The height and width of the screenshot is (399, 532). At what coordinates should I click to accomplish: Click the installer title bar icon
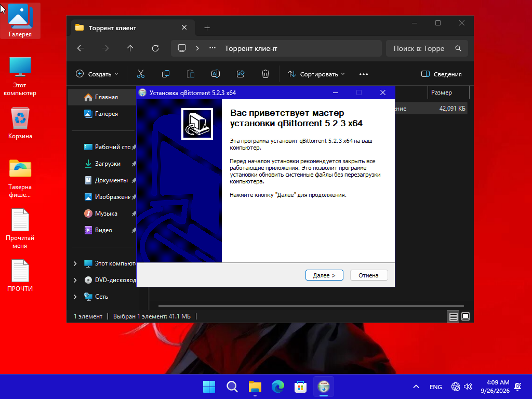click(142, 92)
